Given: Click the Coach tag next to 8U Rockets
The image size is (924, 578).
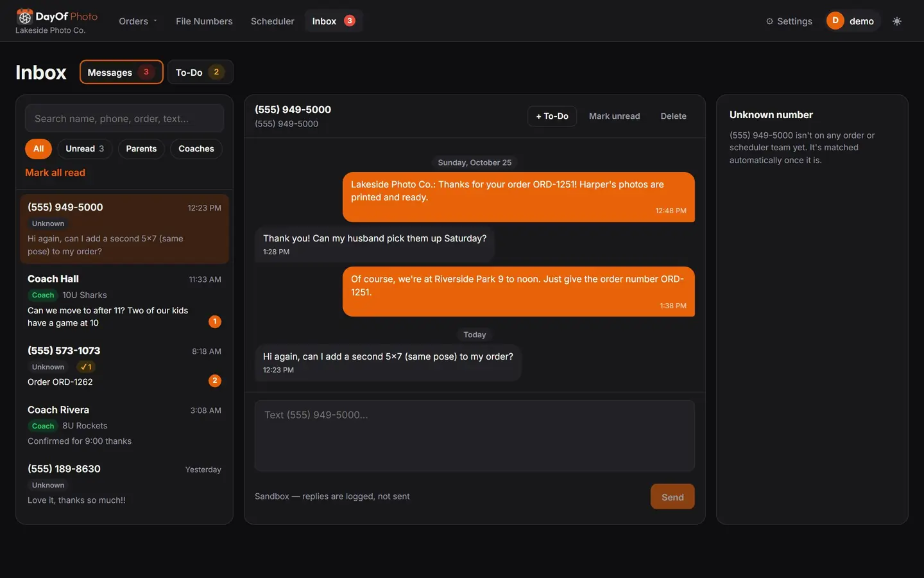Looking at the screenshot, I should (x=43, y=426).
